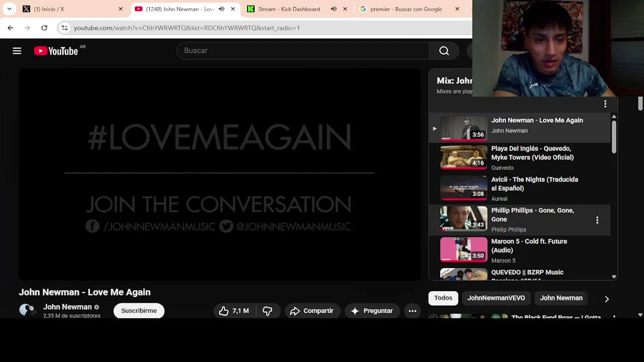Image resolution: width=644 pixels, height=362 pixels.
Task: Click the Phillip Phillips channel name in playlist
Action: [x=509, y=230]
